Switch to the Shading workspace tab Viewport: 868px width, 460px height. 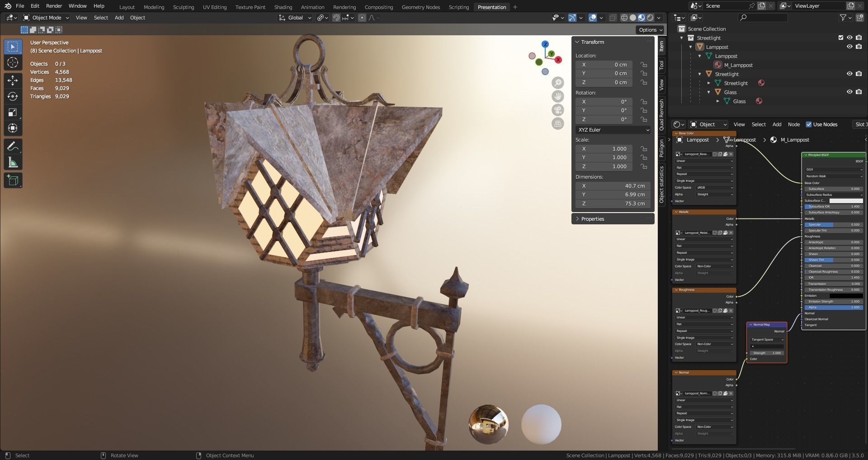283,7
